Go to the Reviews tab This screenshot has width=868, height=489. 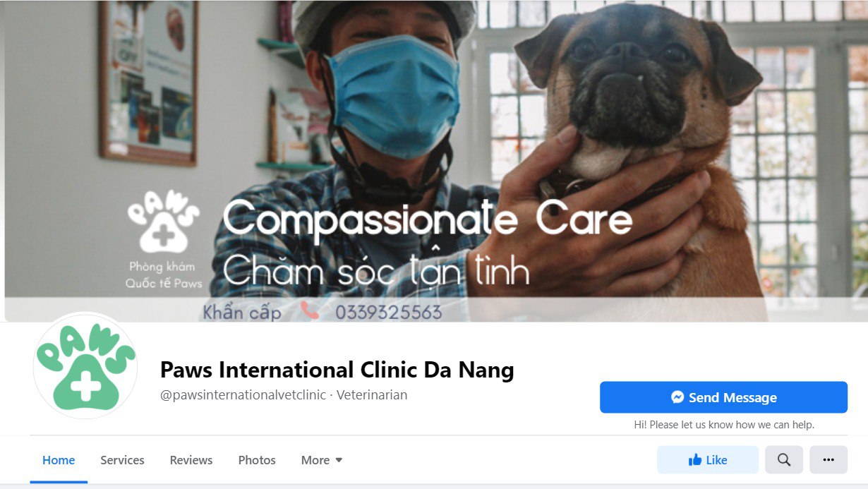pyautogui.click(x=191, y=460)
